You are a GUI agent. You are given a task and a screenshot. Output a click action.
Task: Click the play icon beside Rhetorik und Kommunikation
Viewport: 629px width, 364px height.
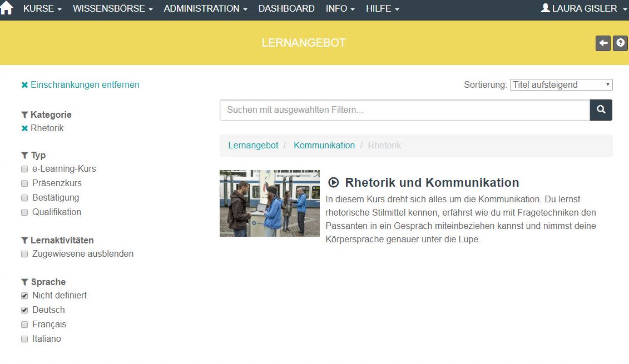point(333,183)
